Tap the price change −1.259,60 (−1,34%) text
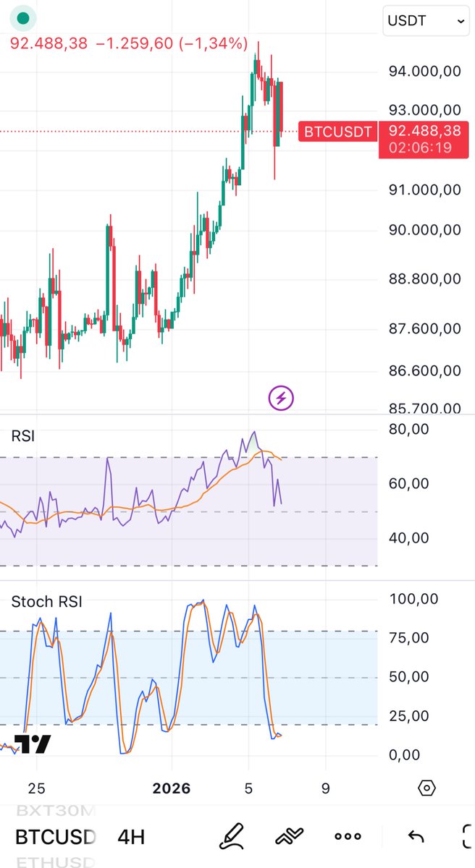Image resolution: width=475 pixels, height=868 pixels. tap(172, 43)
